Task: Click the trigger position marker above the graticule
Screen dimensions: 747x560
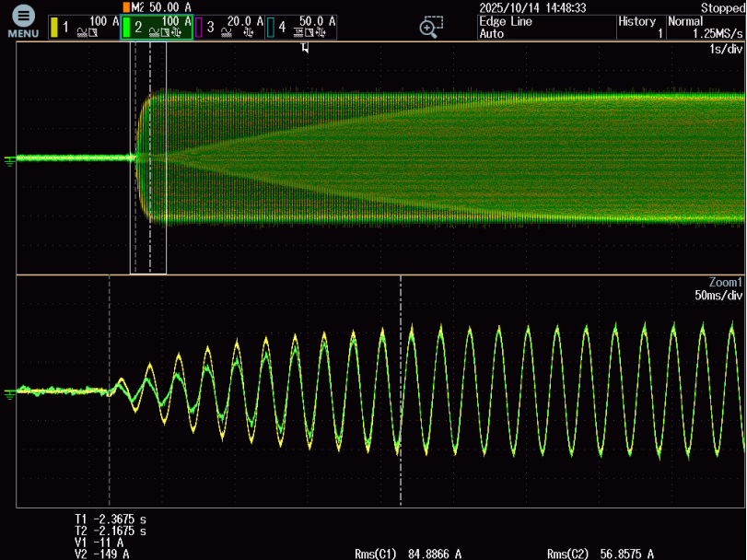Action: point(304,48)
